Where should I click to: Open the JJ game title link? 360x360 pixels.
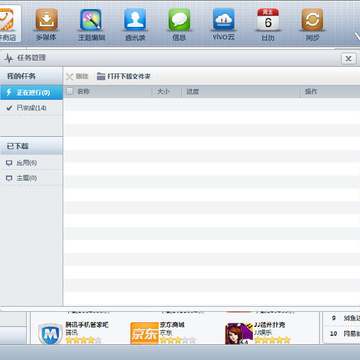tap(270, 325)
